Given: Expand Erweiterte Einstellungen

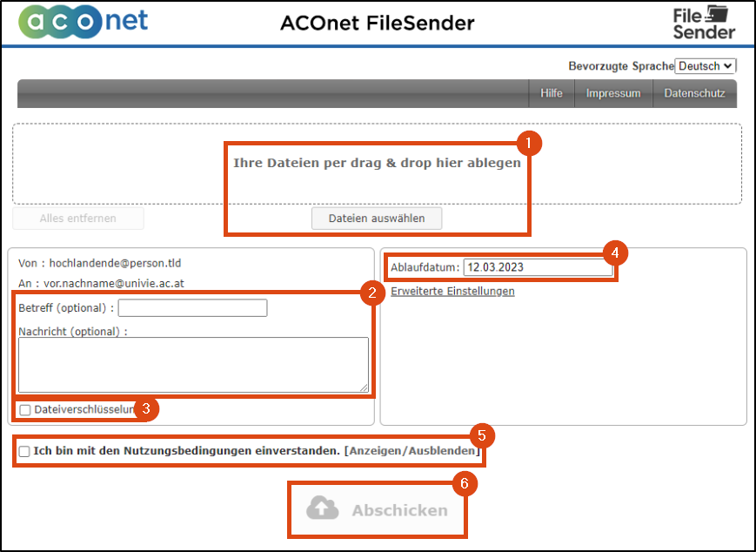Looking at the screenshot, I should tap(452, 292).
